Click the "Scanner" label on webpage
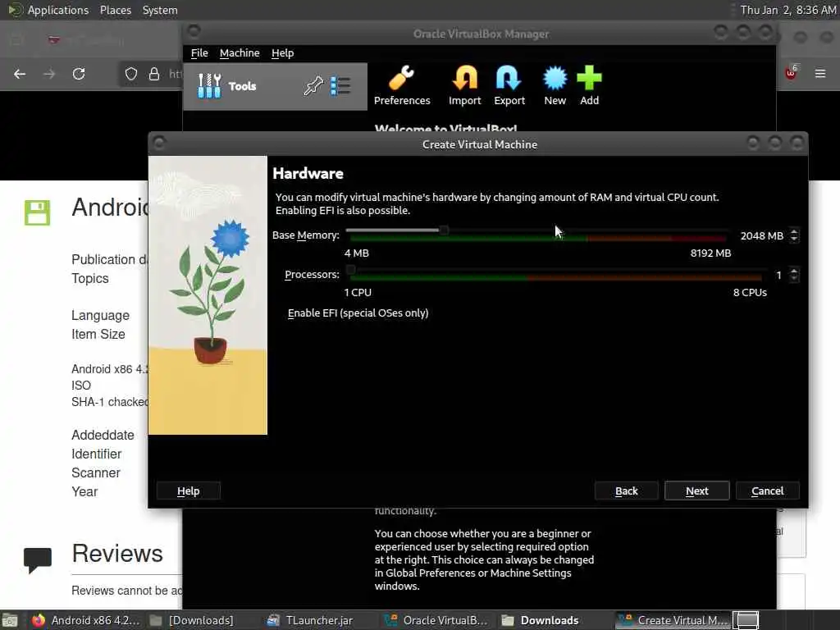Screen dimensions: 840x630 click(96, 472)
